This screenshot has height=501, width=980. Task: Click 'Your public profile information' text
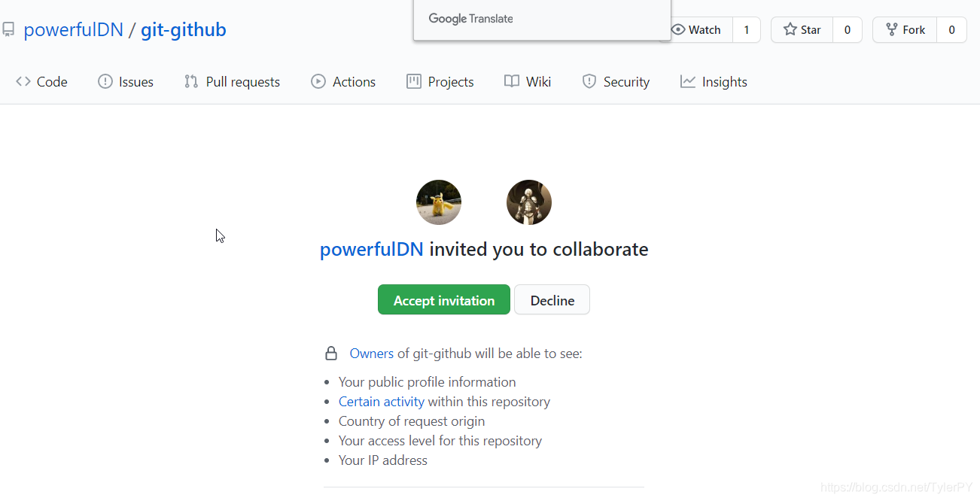click(x=428, y=382)
